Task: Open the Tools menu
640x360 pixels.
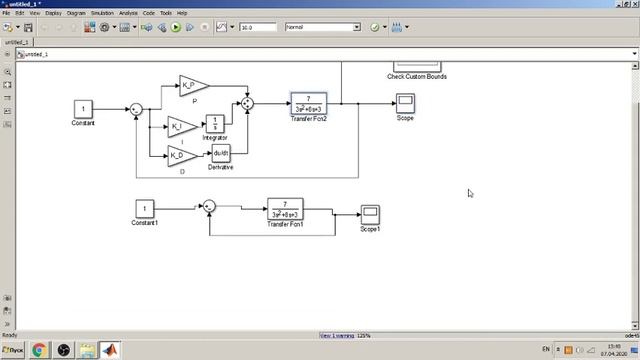Action: [x=166, y=13]
